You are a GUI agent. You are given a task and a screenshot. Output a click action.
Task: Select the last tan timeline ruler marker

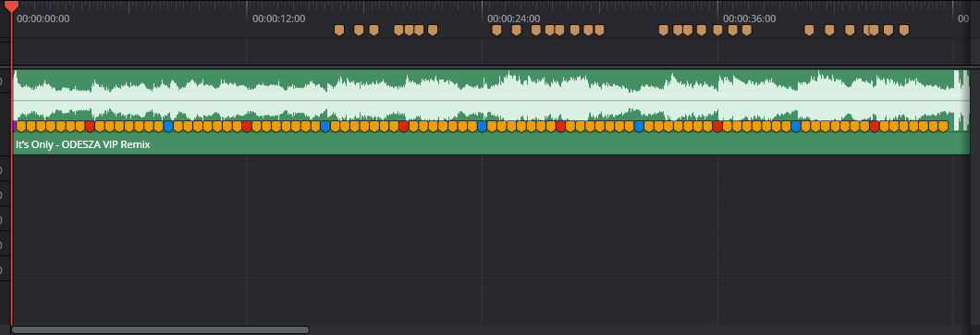point(904,30)
